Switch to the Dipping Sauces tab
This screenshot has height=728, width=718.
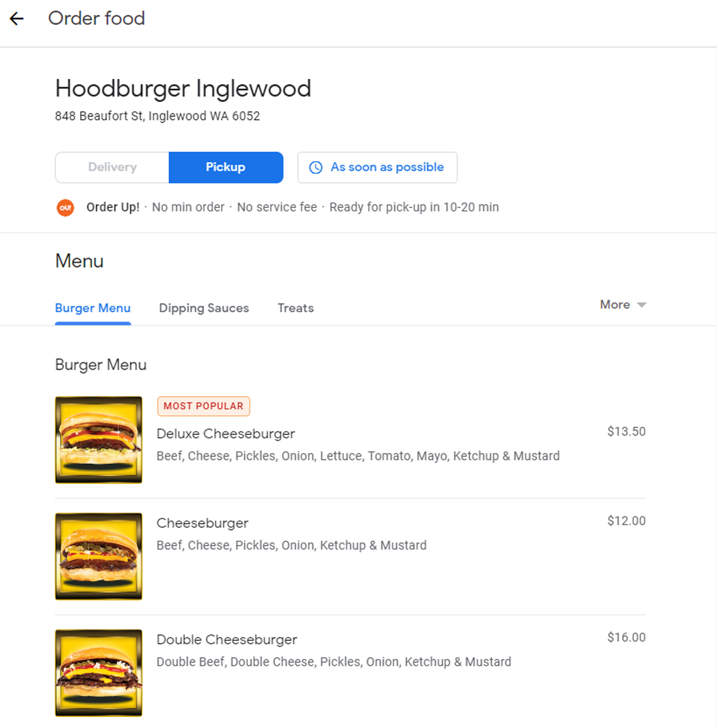pos(204,308)
